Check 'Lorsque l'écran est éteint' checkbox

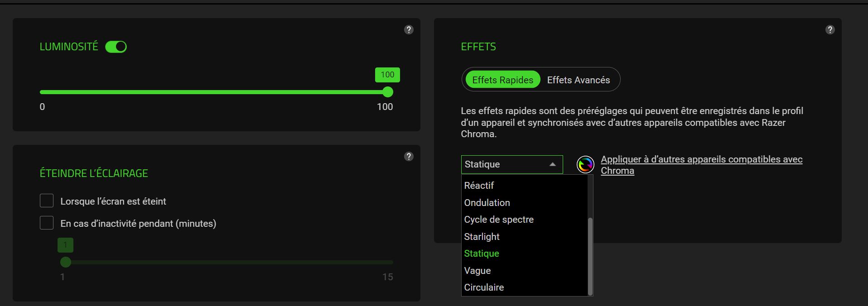coord(47,201)
